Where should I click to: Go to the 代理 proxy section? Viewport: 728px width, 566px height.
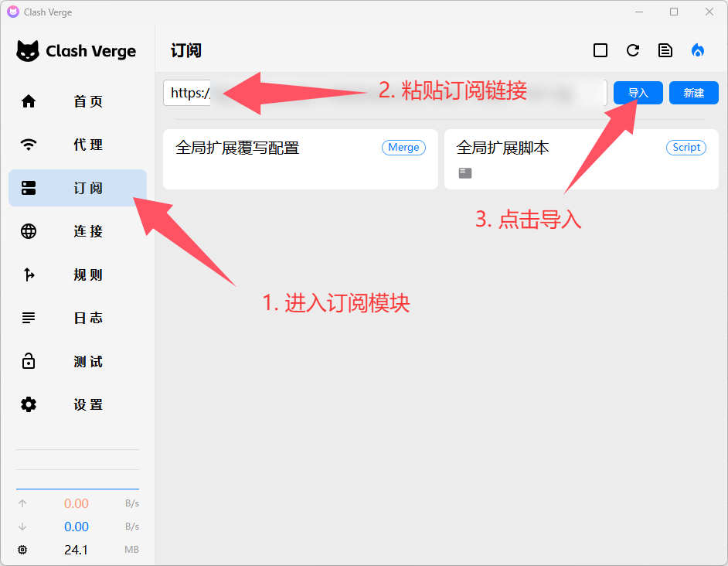77,145
